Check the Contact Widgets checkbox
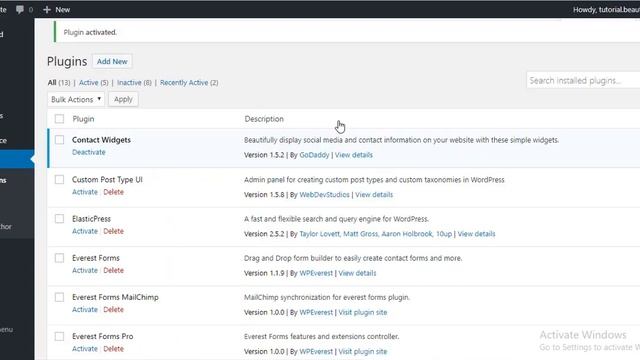Viewport: 640px width, 360px height. 59,140
